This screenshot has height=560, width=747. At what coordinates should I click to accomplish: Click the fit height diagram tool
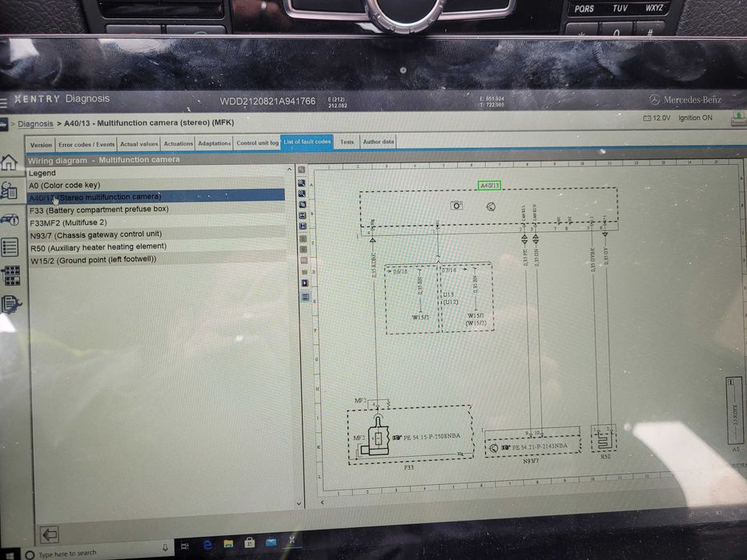(303, 226)
